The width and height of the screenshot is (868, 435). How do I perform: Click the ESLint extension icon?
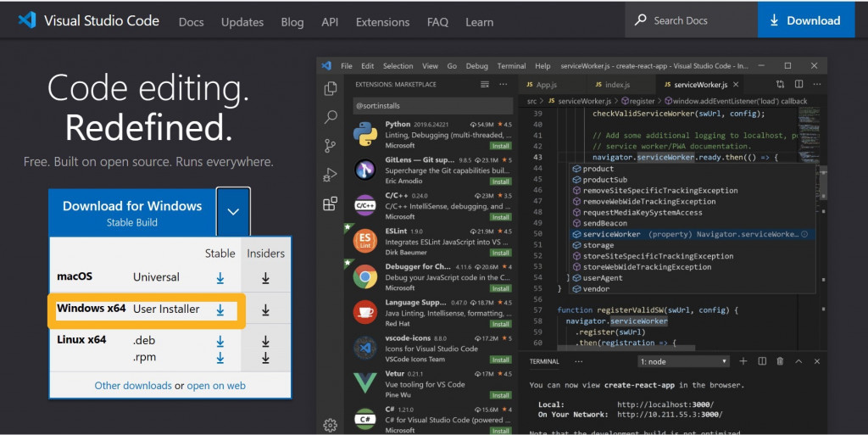click(x=365, y=242)
